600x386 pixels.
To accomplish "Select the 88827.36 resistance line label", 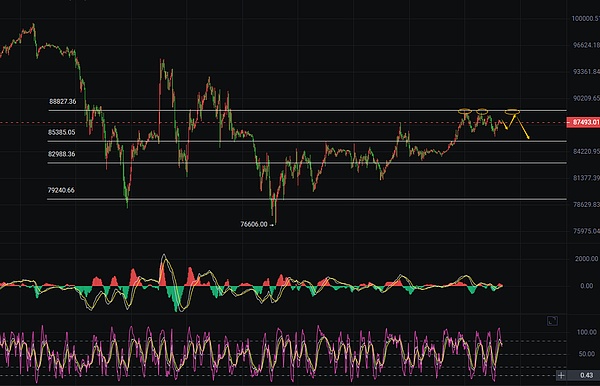I will point(63,101).
